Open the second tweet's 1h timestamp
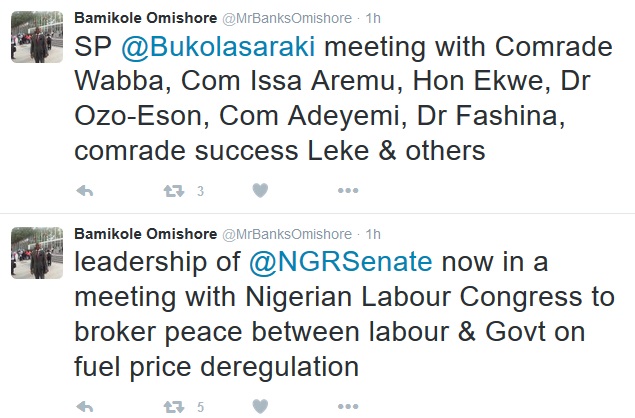635x418 pixels. click(372, 233)
